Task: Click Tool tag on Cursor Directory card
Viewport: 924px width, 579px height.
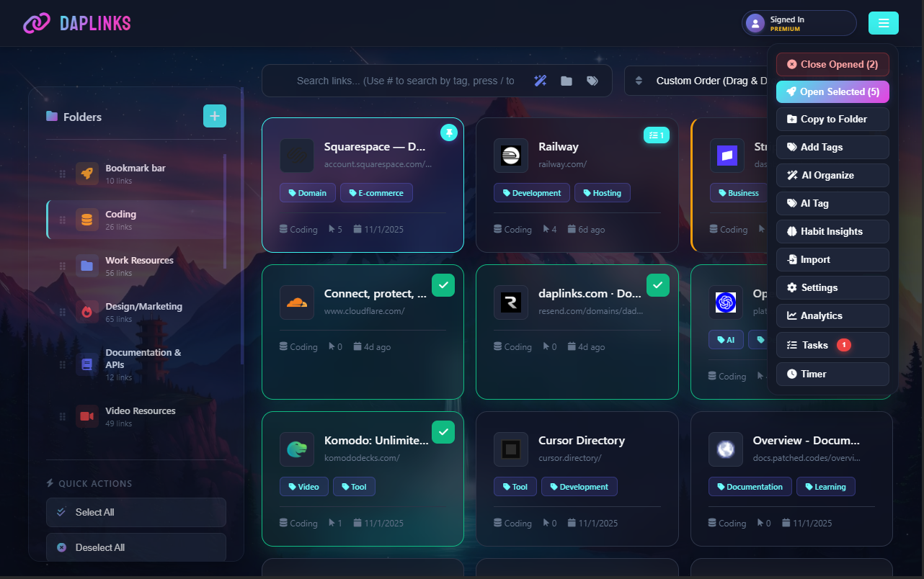Action: (515, 487)
